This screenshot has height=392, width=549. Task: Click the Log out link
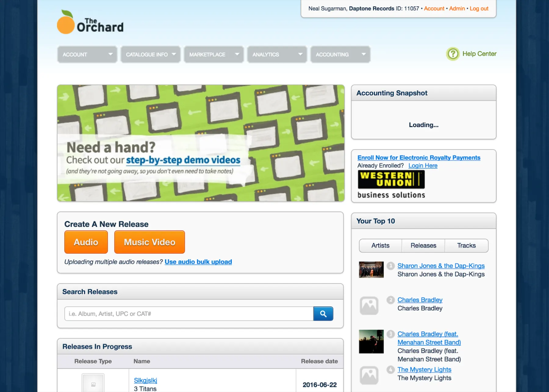tap(479, 9)
